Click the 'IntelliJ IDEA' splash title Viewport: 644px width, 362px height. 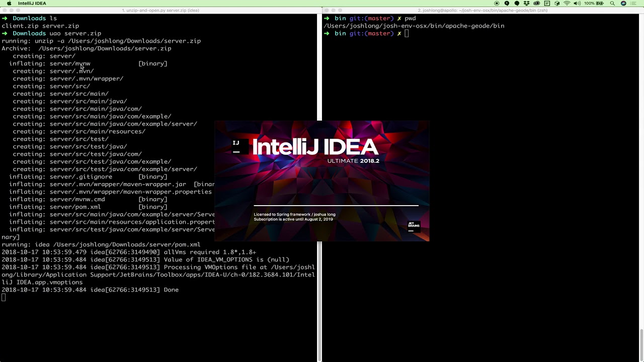(x=315, y=147)
